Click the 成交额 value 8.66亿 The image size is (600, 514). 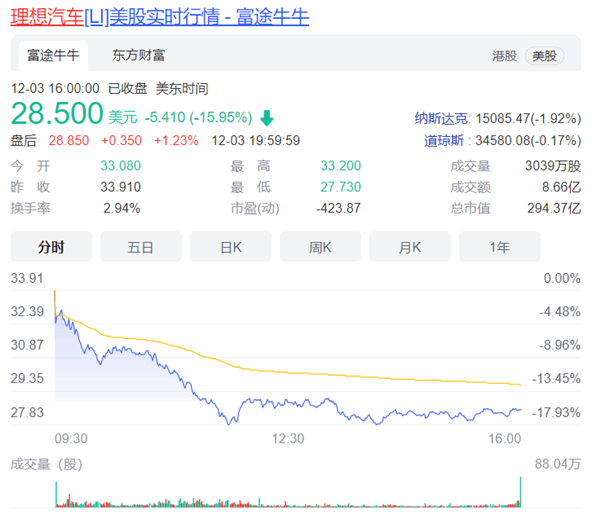561,187
